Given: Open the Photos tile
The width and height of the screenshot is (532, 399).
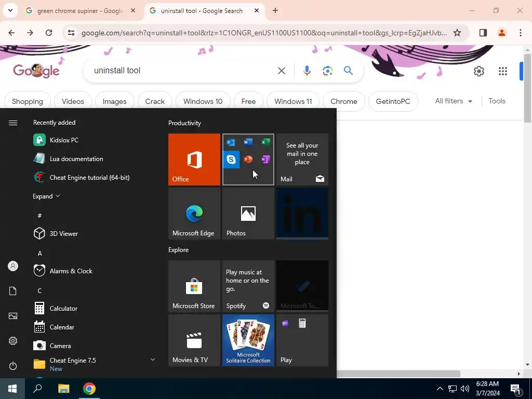Looking at the screenshot, I should [248, 214].
